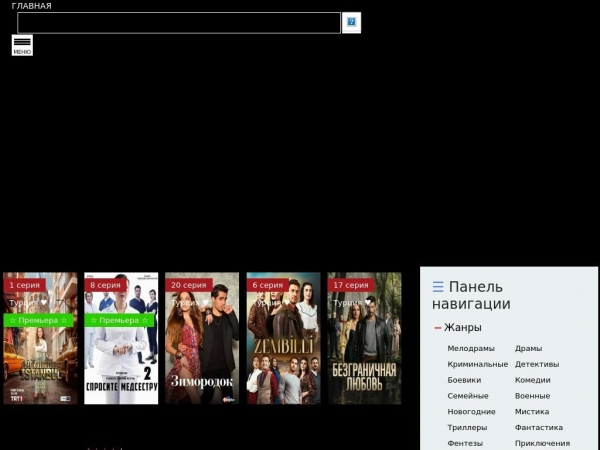Screen dimensions: 600x450
Task: Open the ГЛАВНАЯ link
Action: 31,6
